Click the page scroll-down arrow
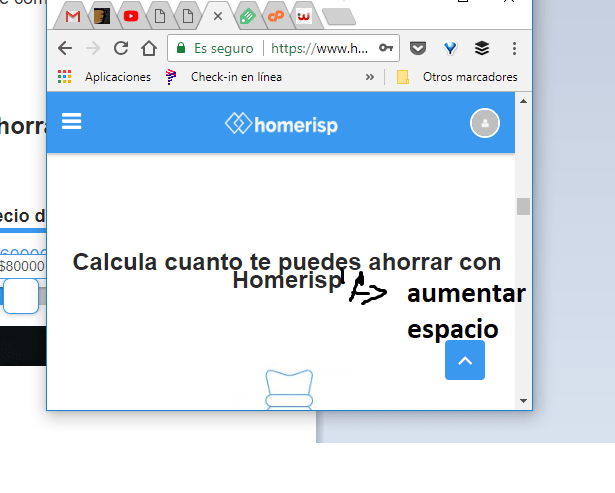Viewport: 615px width, 493px height. point(523,401)
